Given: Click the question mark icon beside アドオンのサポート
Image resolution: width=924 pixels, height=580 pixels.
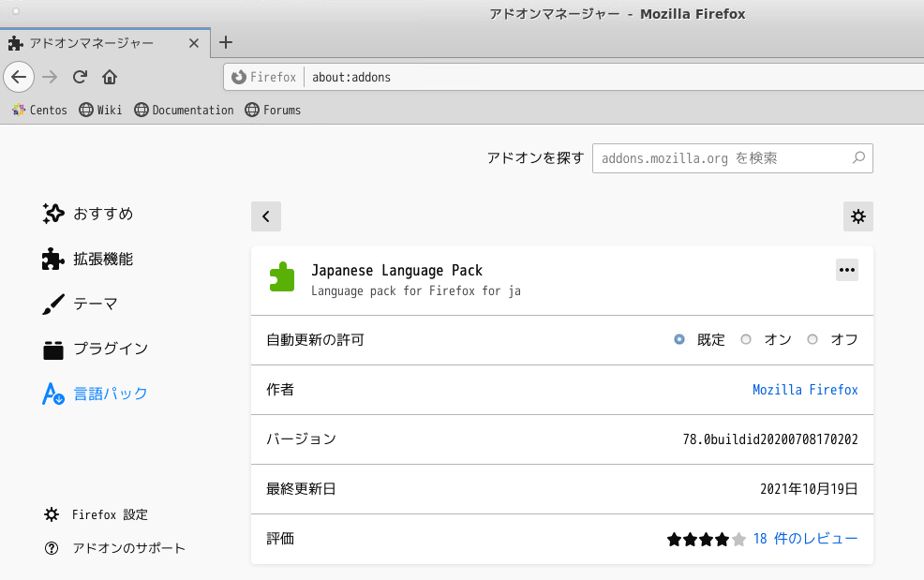Looking at the screenshot, I should (52, 548).
